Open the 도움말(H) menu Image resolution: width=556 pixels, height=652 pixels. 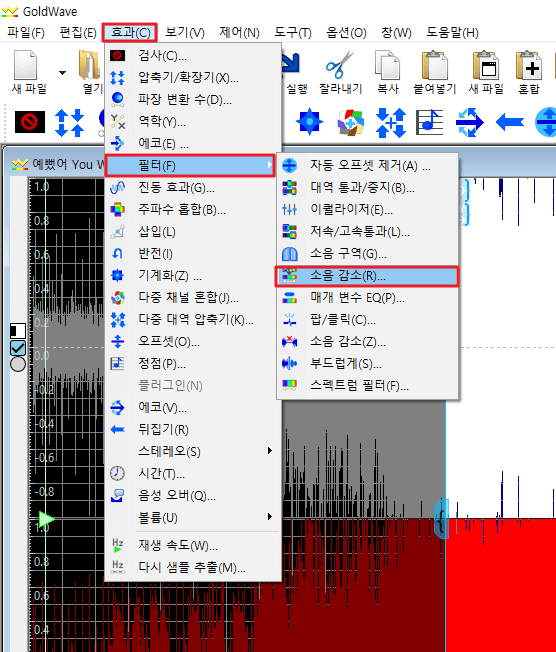click(452, 32)
